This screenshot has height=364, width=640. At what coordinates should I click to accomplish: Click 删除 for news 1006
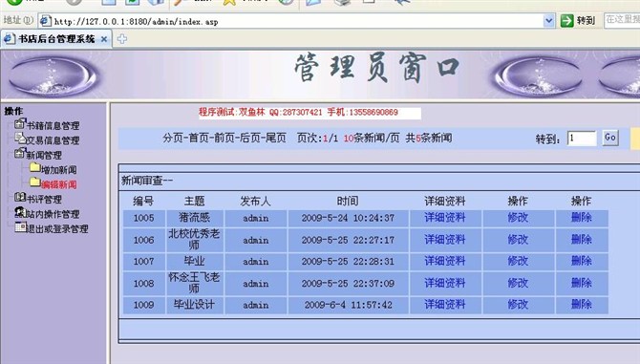[581, 240]
